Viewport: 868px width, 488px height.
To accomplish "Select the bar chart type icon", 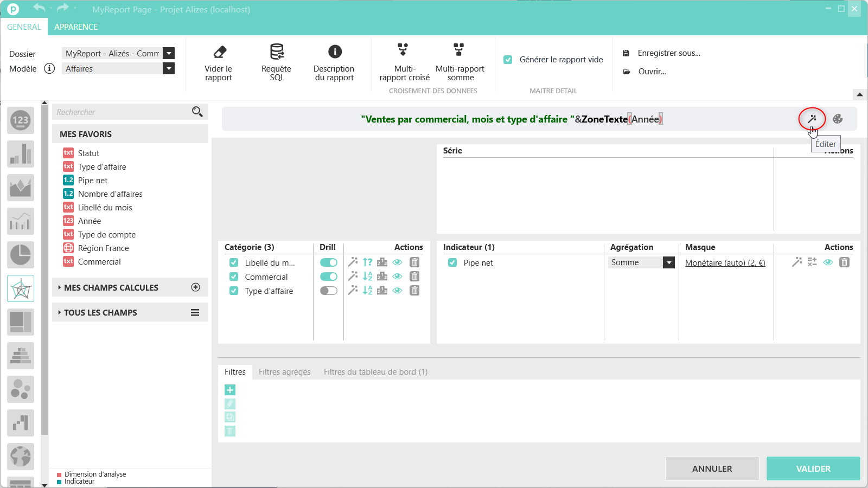I will click(21, 154).
